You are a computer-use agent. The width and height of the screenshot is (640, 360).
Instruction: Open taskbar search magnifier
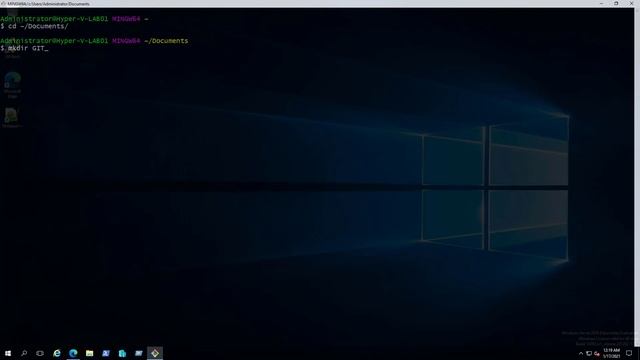pos(24,353)
